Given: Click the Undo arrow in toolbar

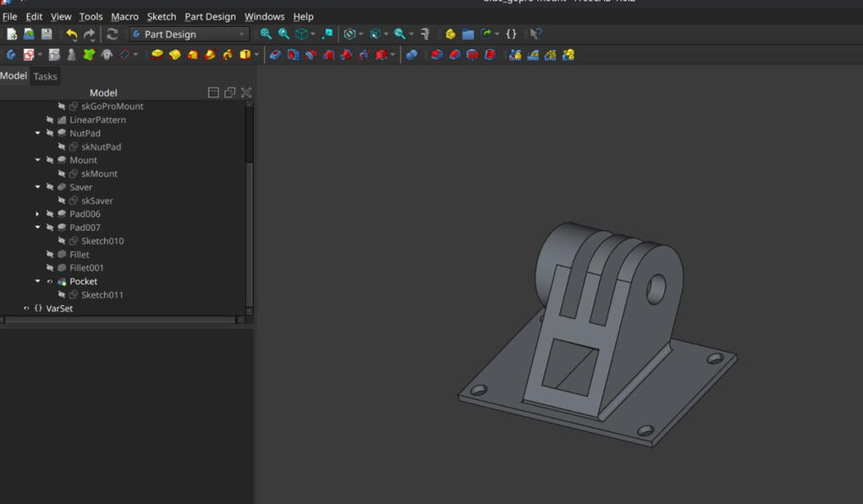Looking at the screenshot, I should [x=71, y=35].
